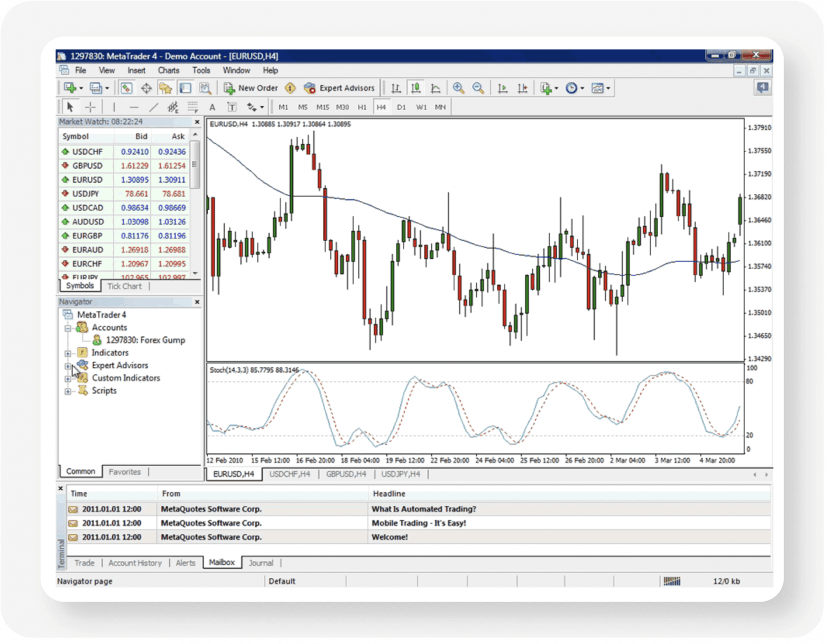826x644 pixels.
Task: Close the Market Watch panel
Action: coord(197,122)
